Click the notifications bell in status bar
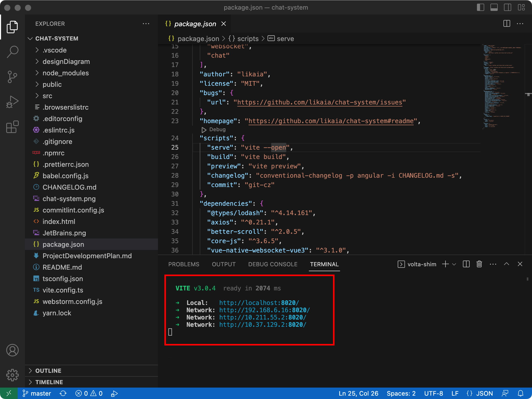This screenshot has width=532, height=399. pyautogui.click(x=521, y=393)
